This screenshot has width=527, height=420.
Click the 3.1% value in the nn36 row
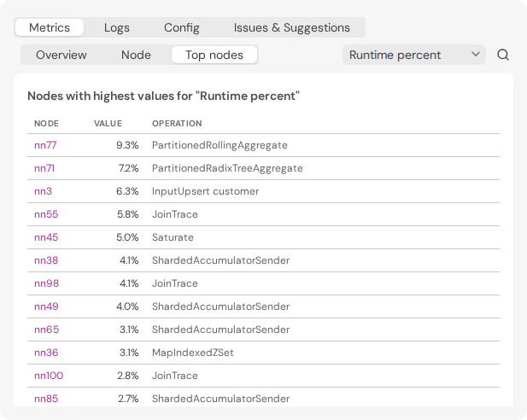point(129,353)
